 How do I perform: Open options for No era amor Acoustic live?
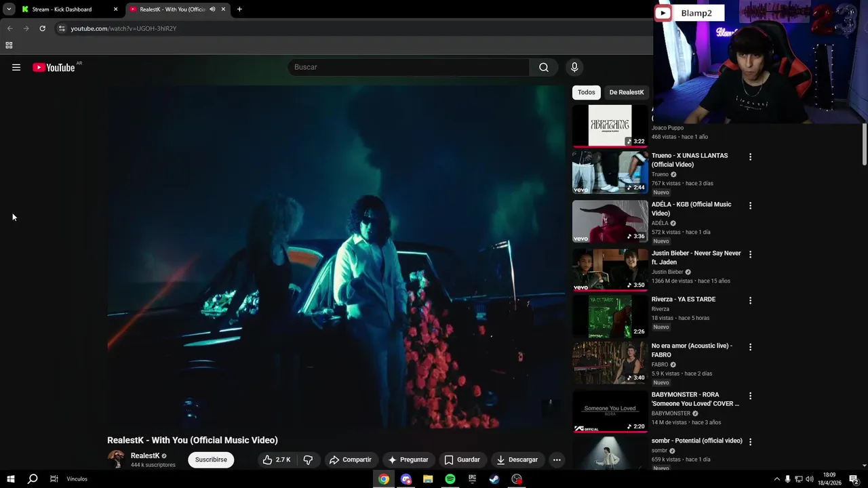(750, 347)
